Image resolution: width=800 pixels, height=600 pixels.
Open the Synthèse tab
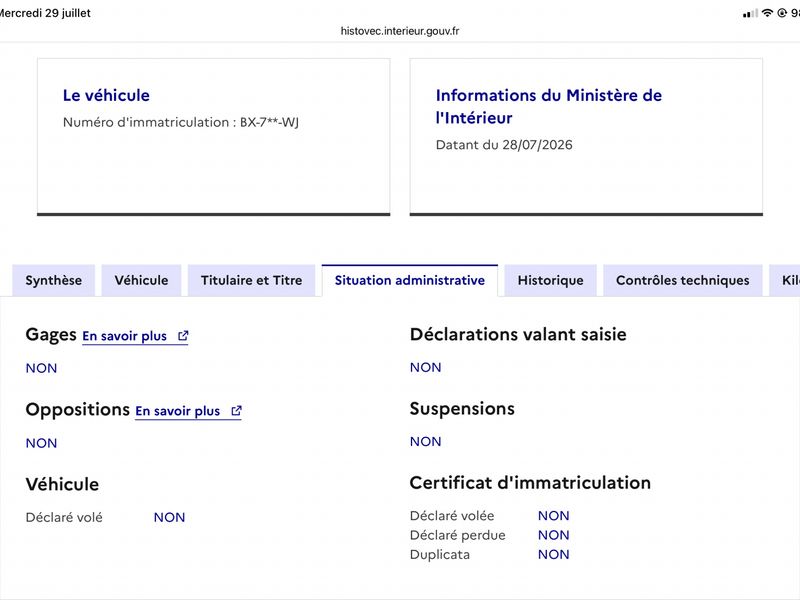pos(54,280)
